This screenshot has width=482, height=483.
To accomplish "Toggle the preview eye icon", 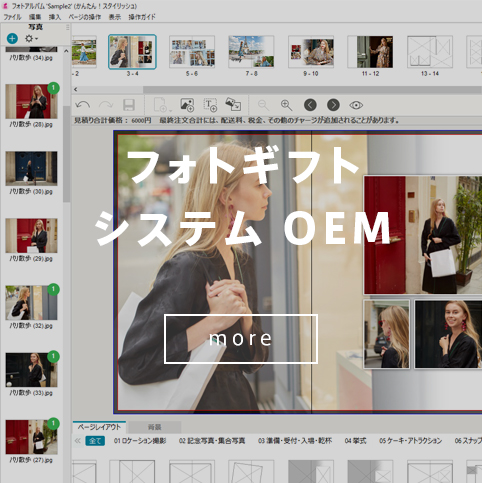I will tap(356, 105).
